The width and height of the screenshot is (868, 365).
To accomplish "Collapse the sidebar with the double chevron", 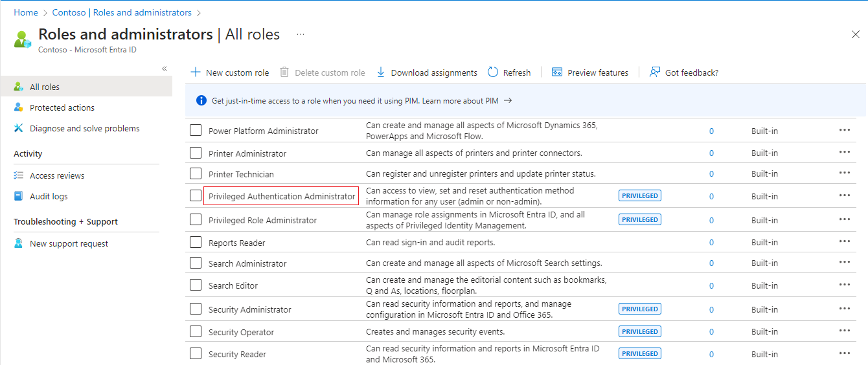I will click(165, 69).
